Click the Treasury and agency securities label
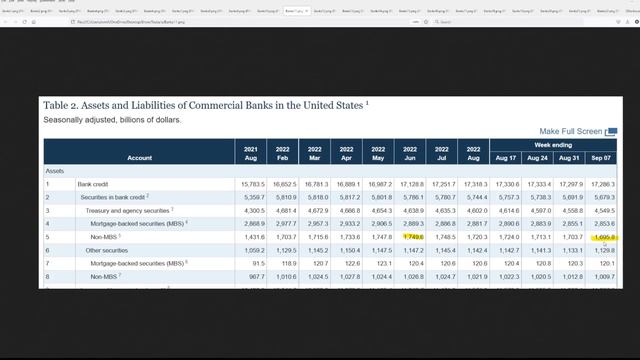640x360 pixels. (127, 211)
